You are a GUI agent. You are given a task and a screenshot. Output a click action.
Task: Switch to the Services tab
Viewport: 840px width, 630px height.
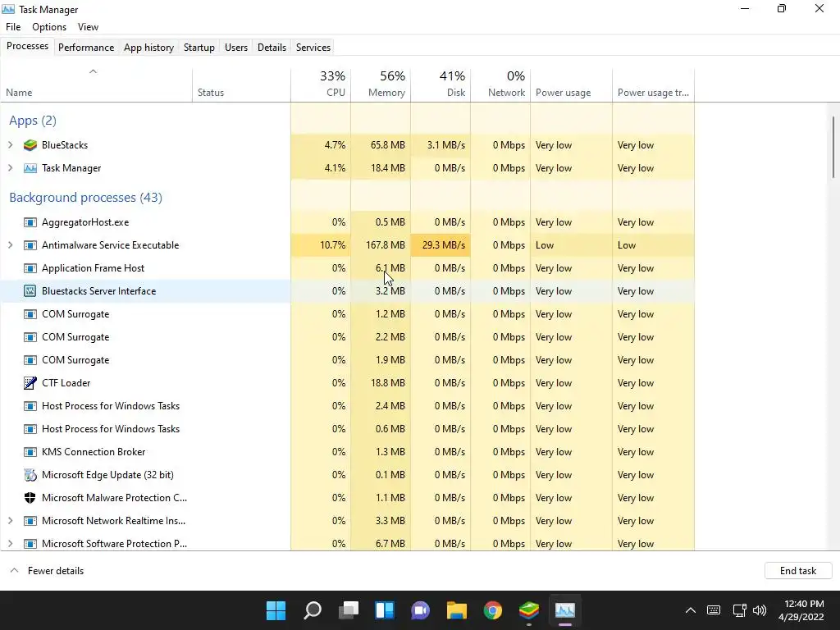(313, 47)
